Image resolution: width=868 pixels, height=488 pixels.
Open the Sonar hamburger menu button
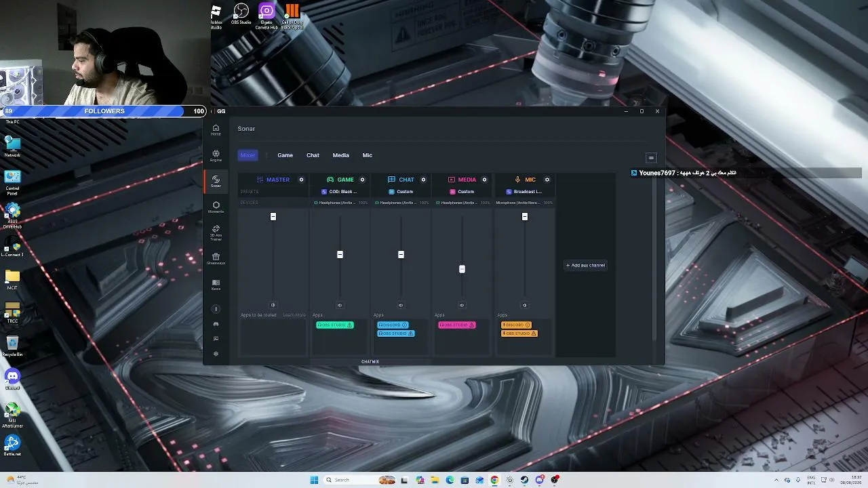click(x=651, y=158)
